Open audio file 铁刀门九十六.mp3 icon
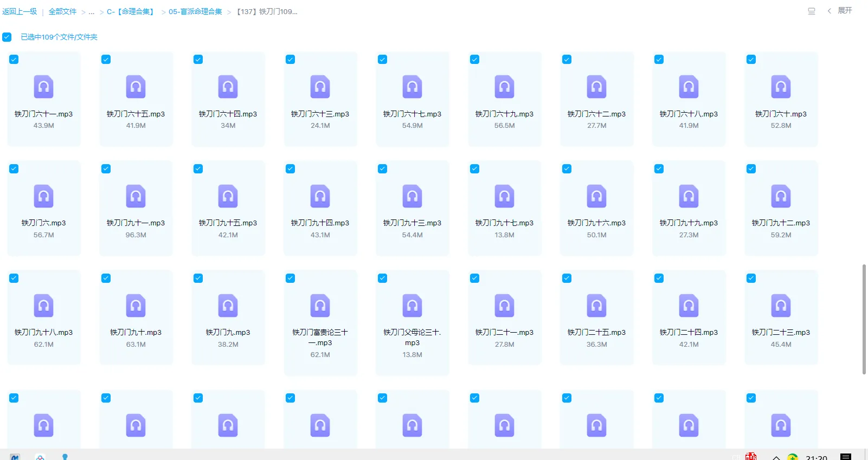Image resolution: width=868 pixels, height=460 pixels. pos(597,196)
